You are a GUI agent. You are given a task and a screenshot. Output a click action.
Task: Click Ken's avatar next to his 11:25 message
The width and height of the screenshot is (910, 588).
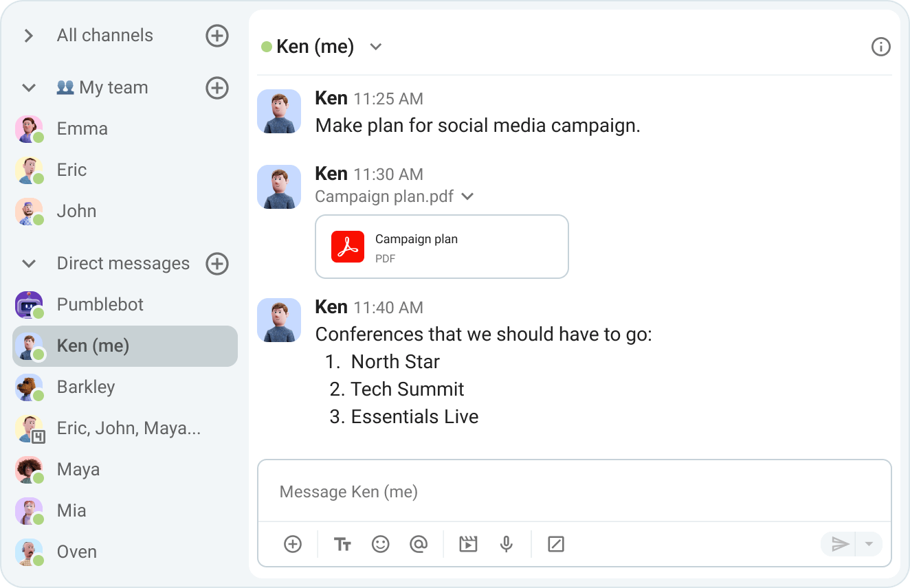point(279,111)
